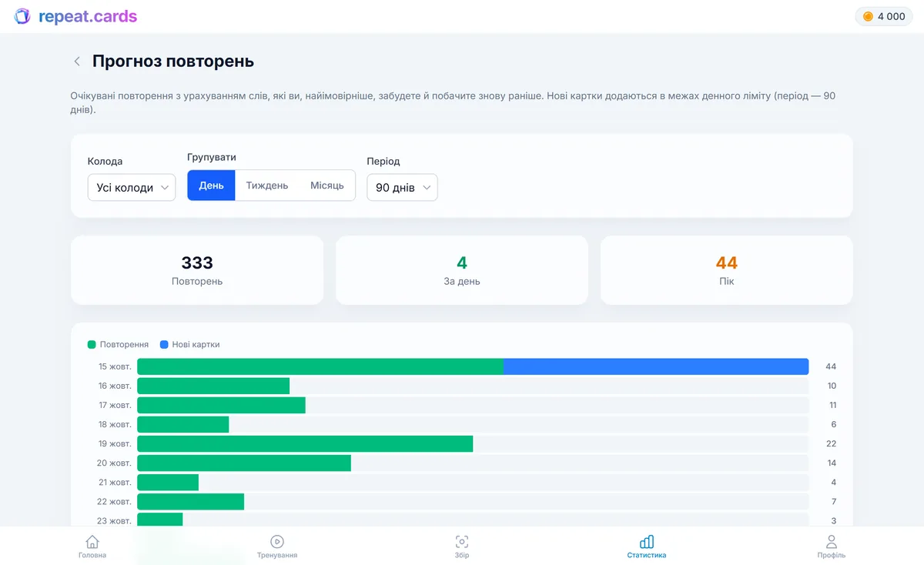
Task: Open Головна tab home icon
Action: pos(92,542)
